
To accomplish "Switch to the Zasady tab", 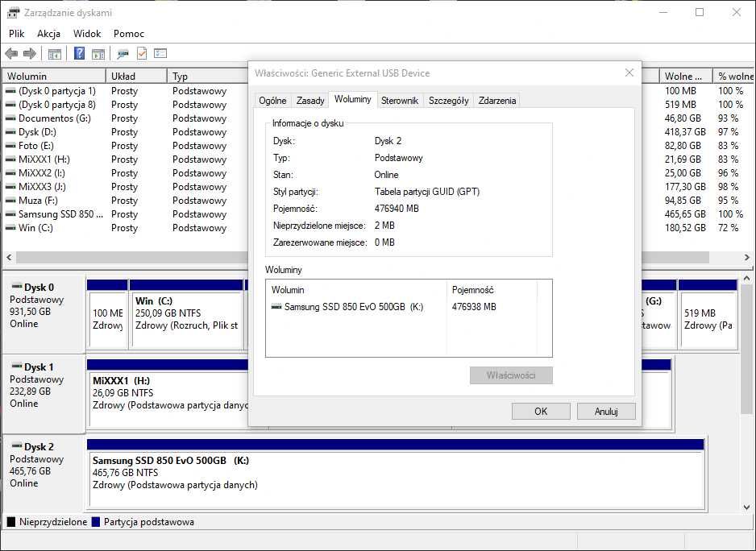I will click(x=310, y=100).
